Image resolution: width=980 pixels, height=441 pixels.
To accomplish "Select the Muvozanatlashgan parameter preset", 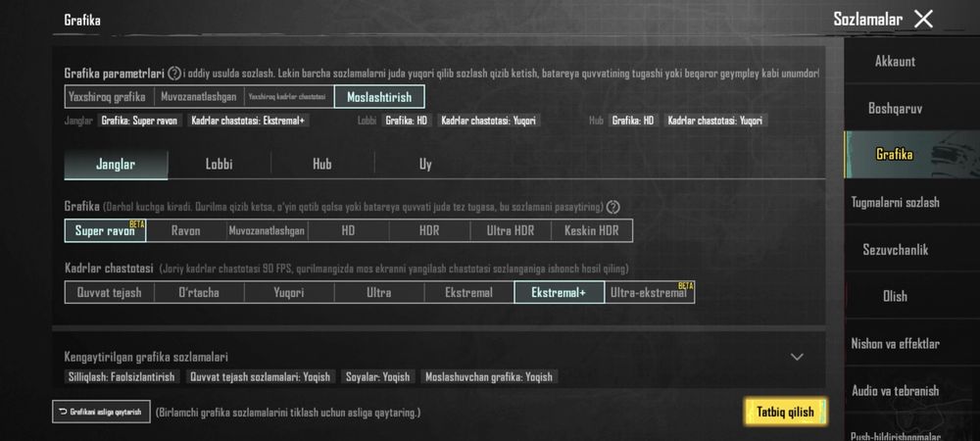I will coord(199,97).
